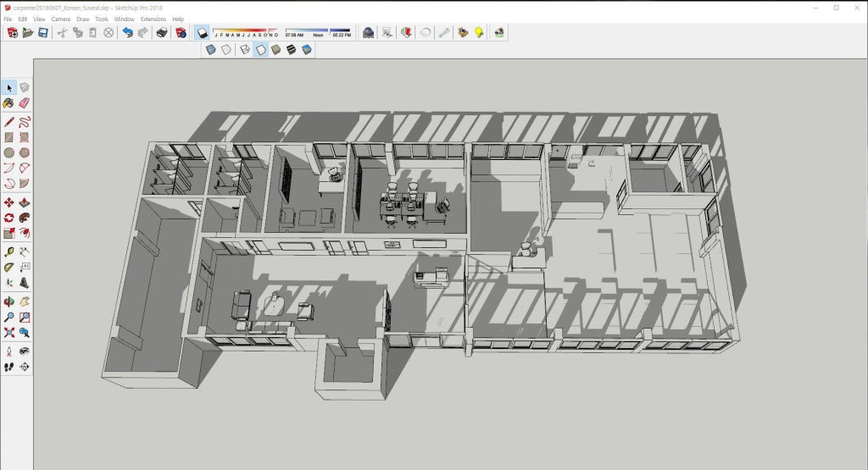This screenshot has width=868, height=470.
Task: Click the Undo button
Action: [127, 32]
